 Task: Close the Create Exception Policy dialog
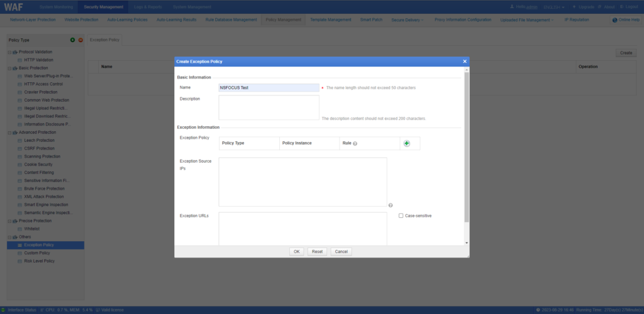[465, 62]
